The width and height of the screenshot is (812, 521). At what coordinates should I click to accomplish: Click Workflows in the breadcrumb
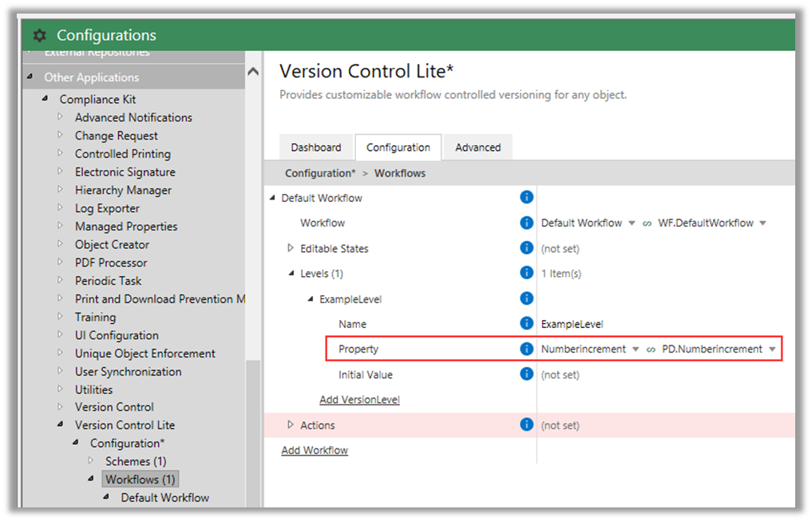[400, 173]
